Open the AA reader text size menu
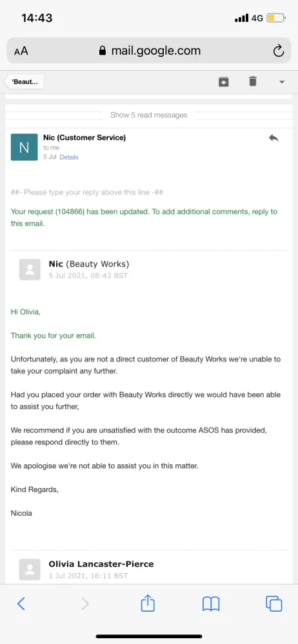 (21, 52)
